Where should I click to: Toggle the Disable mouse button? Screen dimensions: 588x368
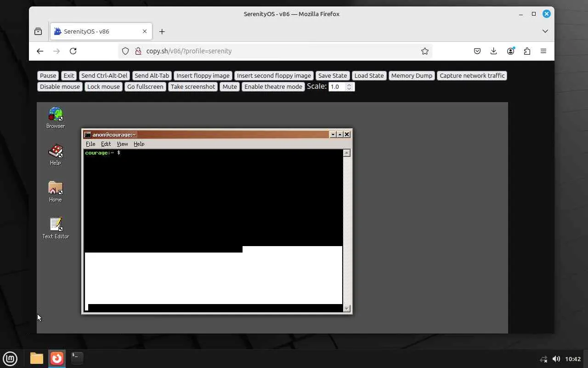point(60,86)
